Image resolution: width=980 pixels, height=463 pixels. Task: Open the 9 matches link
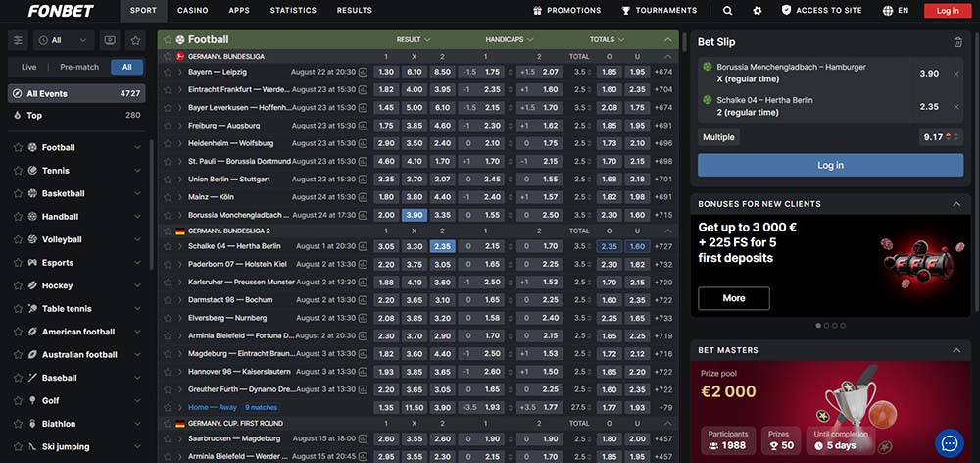pos(262,407)
